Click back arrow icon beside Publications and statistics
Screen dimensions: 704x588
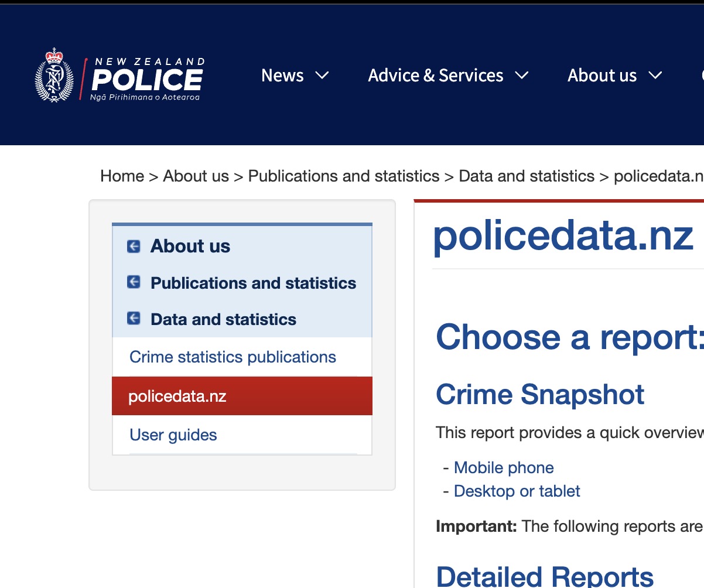pyautogui.click(x=134, y=283)
